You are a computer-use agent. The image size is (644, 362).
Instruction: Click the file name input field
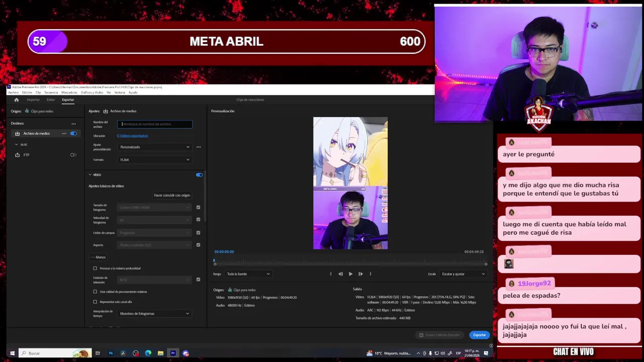pyautogui.click(x=155, y=124)
